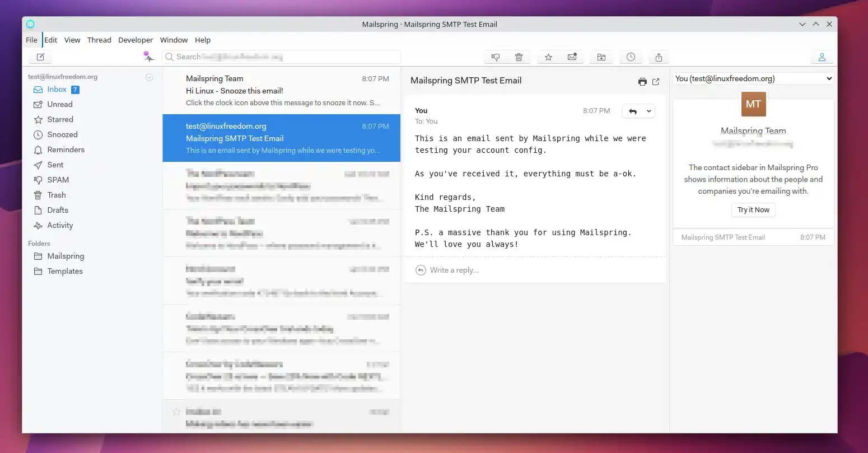868x453 pixels.
Task: Toggle the contact sidebar person icon
Action: coord(822,57)
